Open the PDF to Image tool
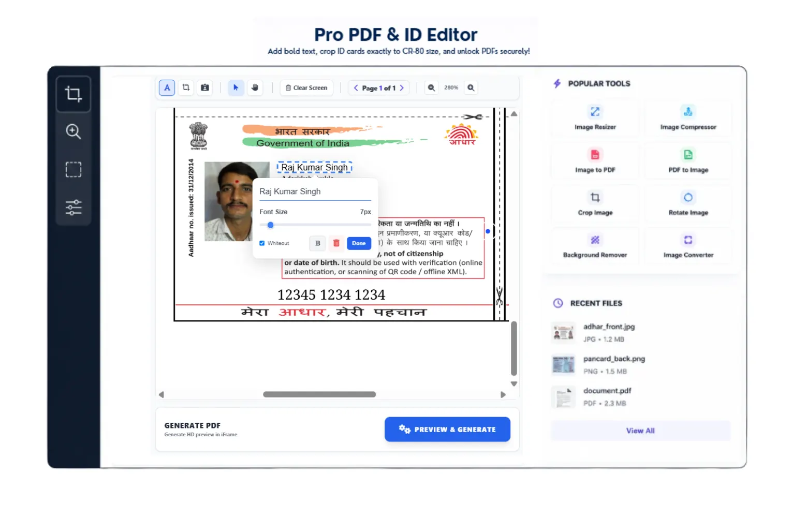Screen dimensions: 792x532 [x=688, y=161]
